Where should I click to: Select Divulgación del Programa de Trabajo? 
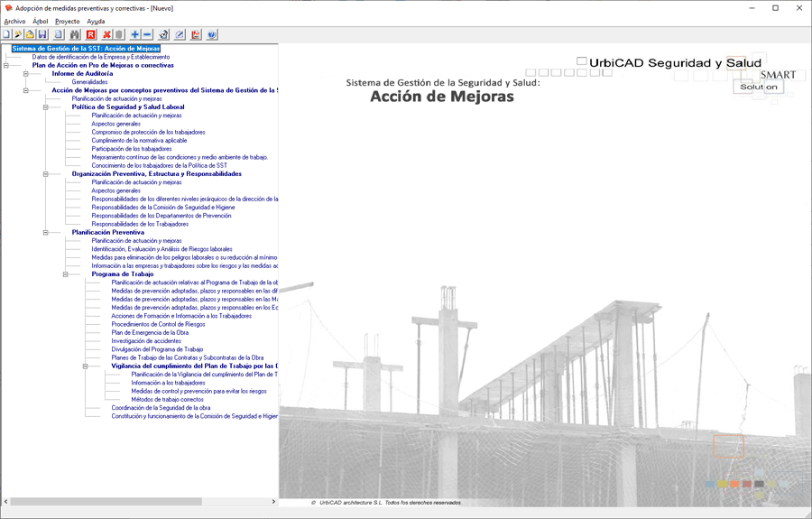(157, 349)
